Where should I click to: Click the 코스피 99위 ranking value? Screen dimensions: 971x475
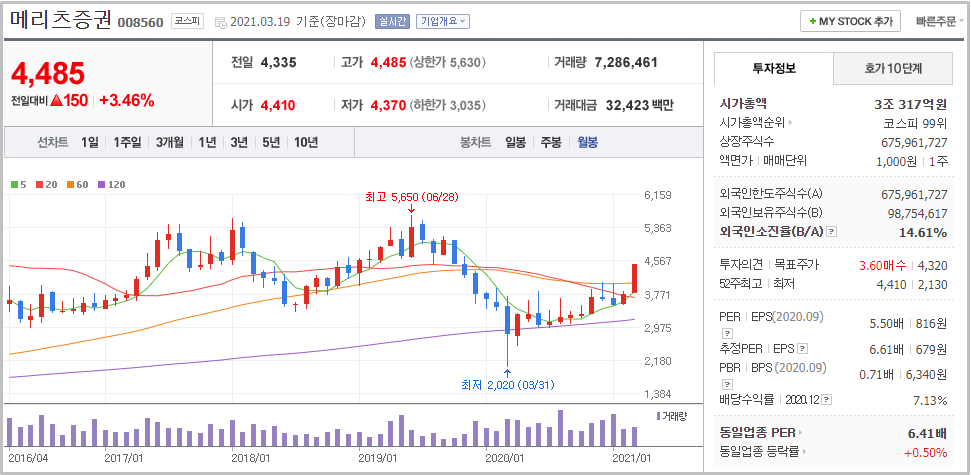[x=915, y=123]
